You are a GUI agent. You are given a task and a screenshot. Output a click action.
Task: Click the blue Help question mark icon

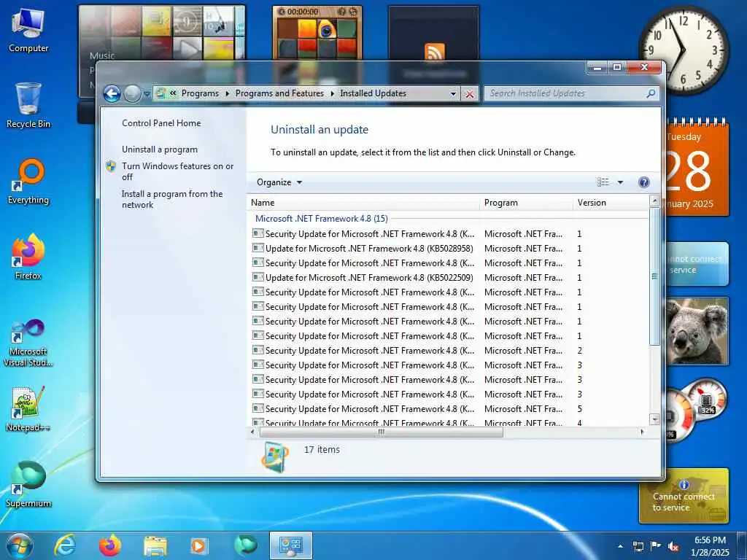pyautogui.click(x=643, y=182)
